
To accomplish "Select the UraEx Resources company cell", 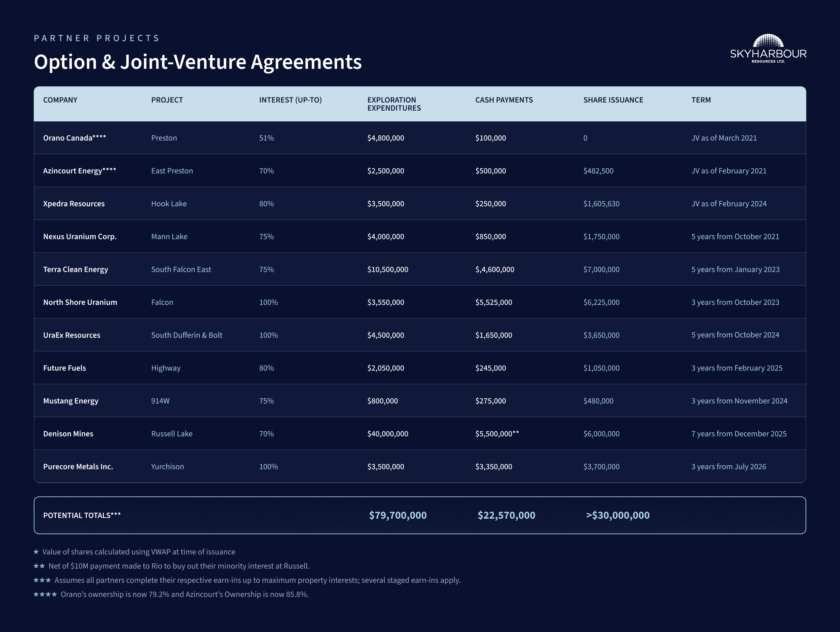I will (72, 335).
